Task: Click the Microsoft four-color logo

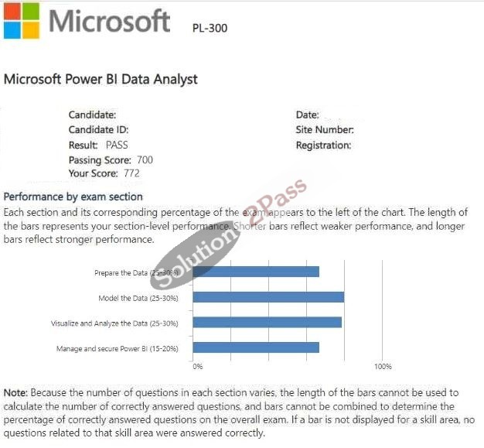Action: coord(22,21)
